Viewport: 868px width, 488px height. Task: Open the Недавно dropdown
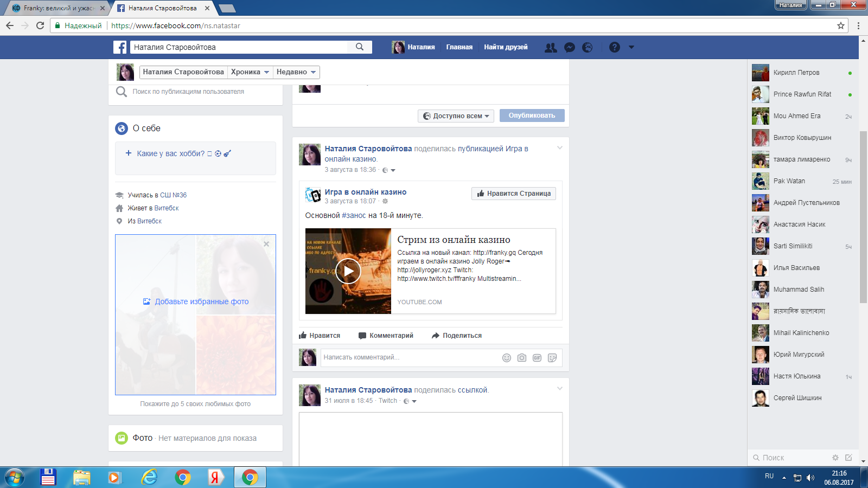coord(296,72)
